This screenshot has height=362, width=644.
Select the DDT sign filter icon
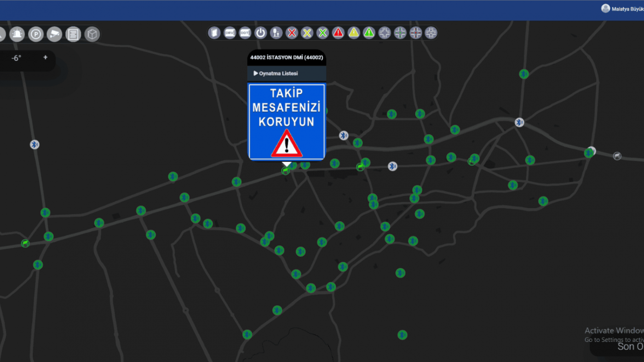coord(245,33)
